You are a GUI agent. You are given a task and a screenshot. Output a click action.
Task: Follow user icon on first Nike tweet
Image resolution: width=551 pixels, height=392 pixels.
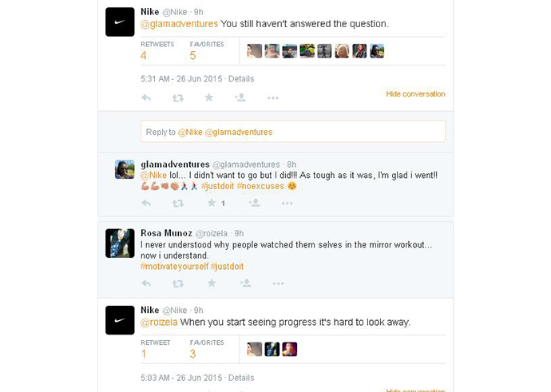pyautogui.click(x=240, y=97)
